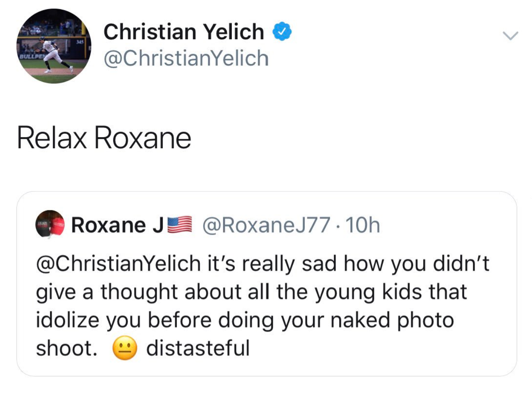Open the quoted tweet card body text
Image resolution: width=532 pixels, height=400 pixels.
tap(262, 306)
